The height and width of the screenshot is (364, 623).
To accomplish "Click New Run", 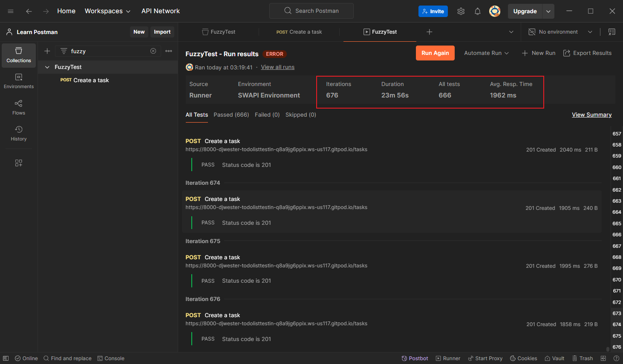I will pos(539,53).
